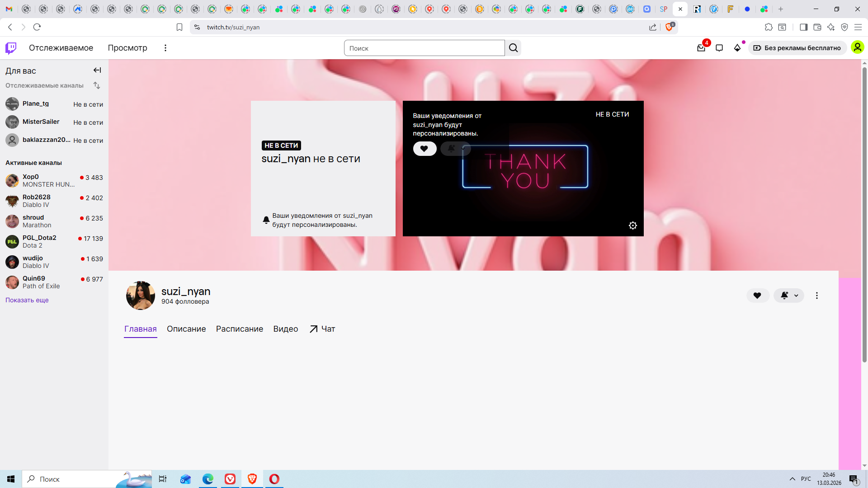Toggle notification bell in player overlay
This screenshot has height=488, width=868.
click(x=452, y=149)
